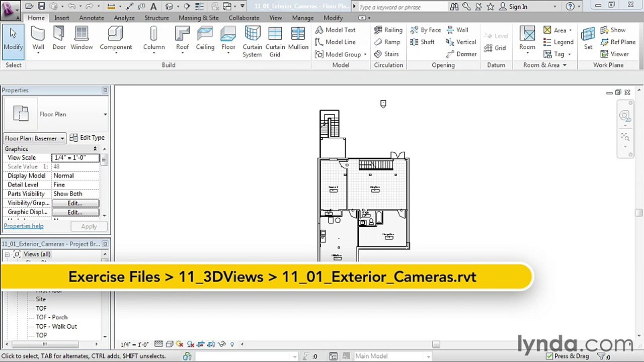Screen dimensions: 644x362
Task: Click the Save icon in quick access toolbar
Action: click(41, 7)
